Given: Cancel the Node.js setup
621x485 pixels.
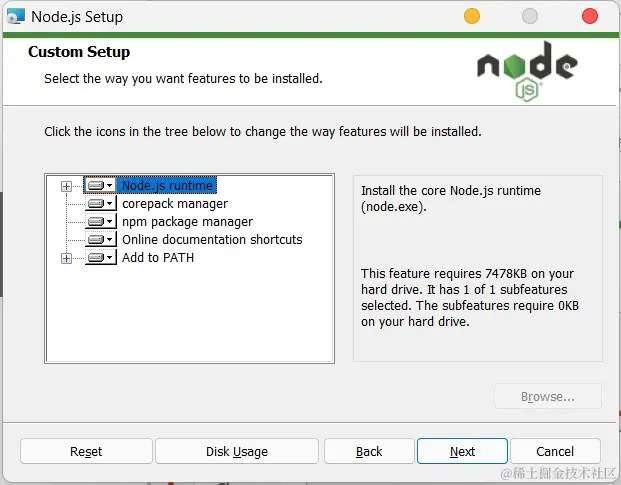Looking at the screenshot, I should click(555, 451).
